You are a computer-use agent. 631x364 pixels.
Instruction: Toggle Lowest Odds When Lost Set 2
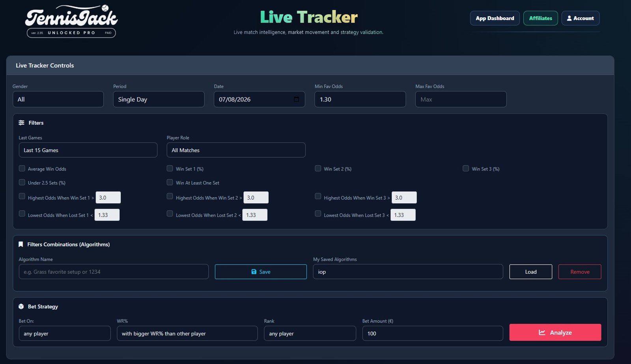click(x=170, y=213)
